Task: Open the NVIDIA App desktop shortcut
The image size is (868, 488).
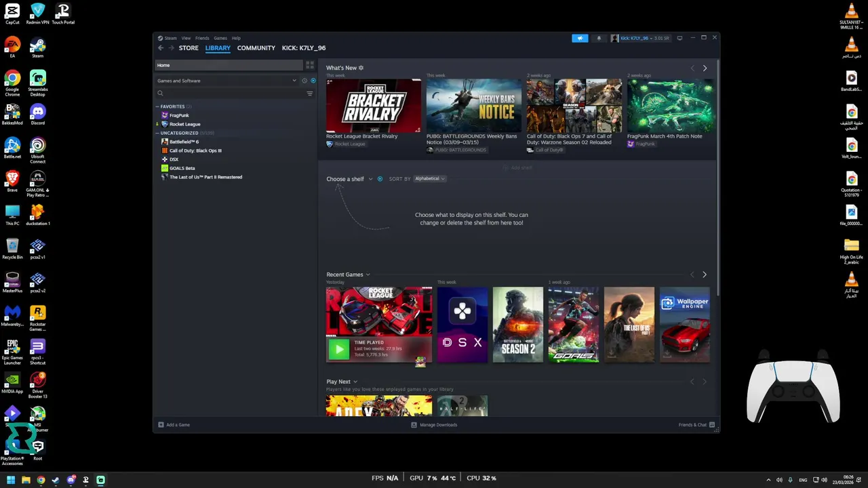Action: [12, 382]
